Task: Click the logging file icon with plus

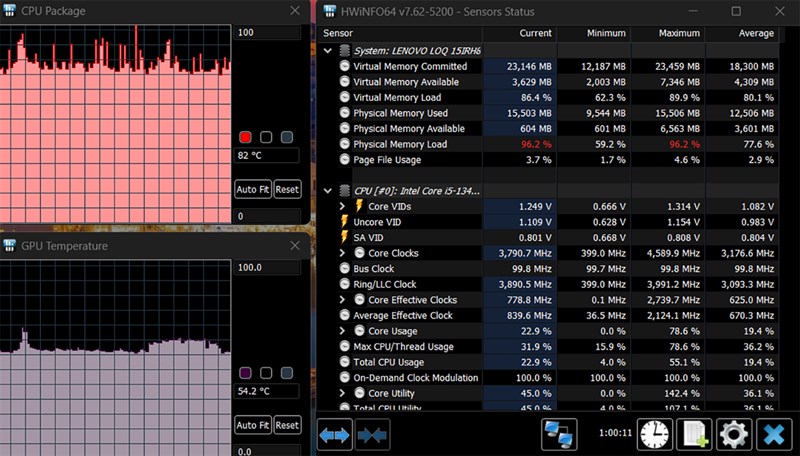Action: coord(694,434)
